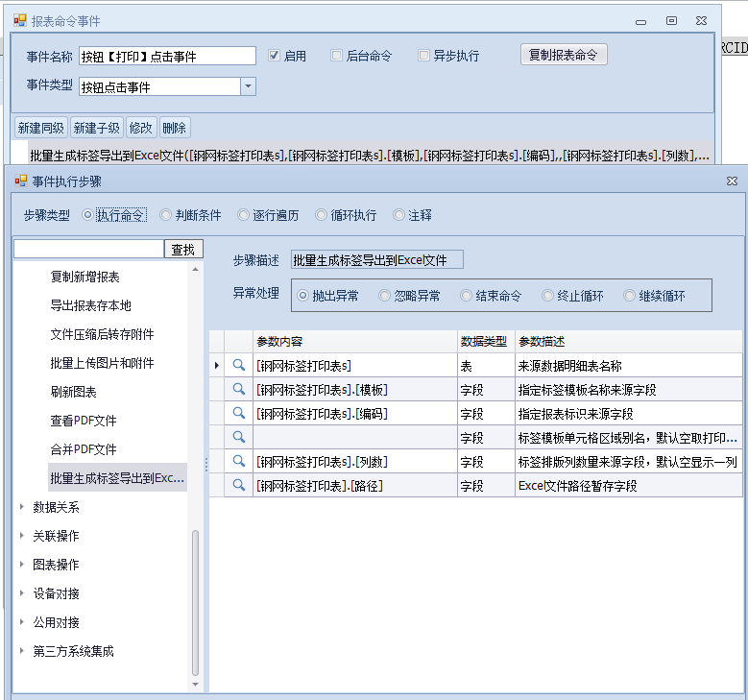Select 合并PDF文件 in the command list
The image size is (748, 700).
(84, 449)
